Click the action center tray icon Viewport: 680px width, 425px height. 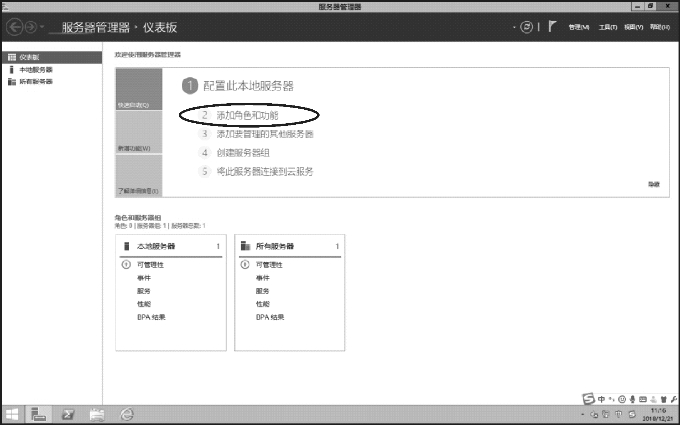point(606,415)
